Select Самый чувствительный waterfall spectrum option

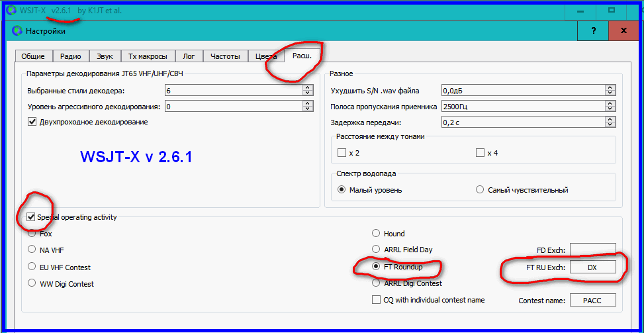(480, 190)
